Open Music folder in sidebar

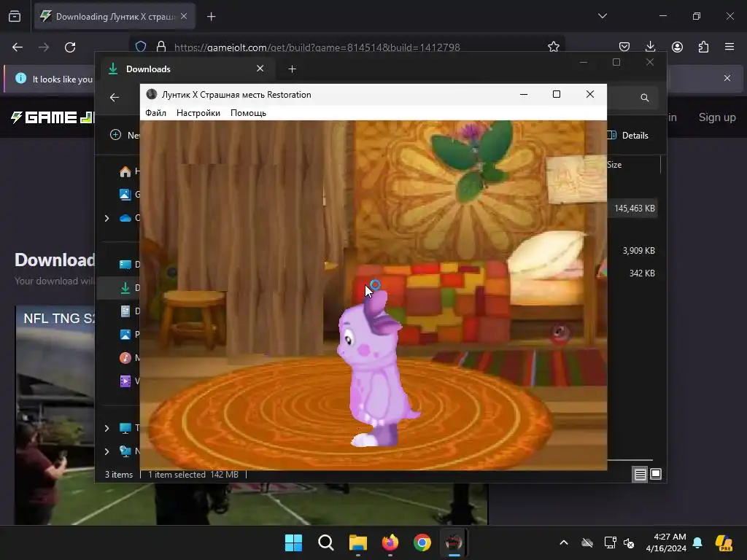(125, 357)
